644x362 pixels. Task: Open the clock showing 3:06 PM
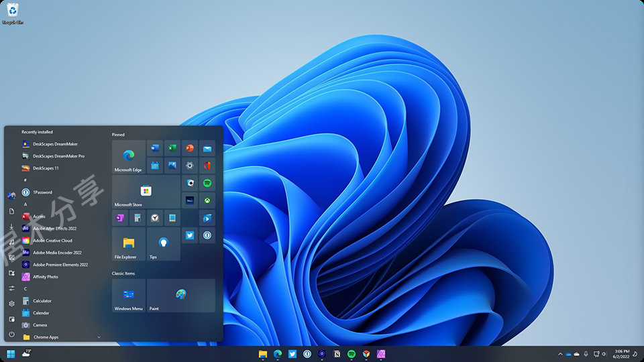[x=621, y=354]
